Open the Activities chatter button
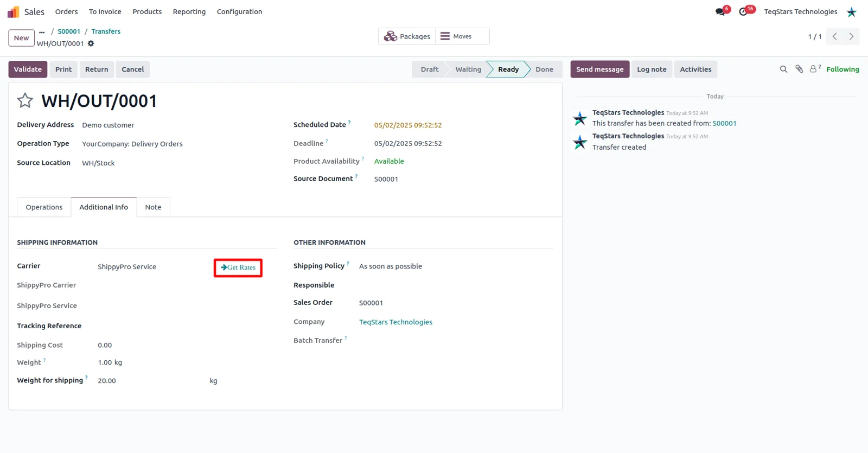868x453 pixels. coord(695,69)
